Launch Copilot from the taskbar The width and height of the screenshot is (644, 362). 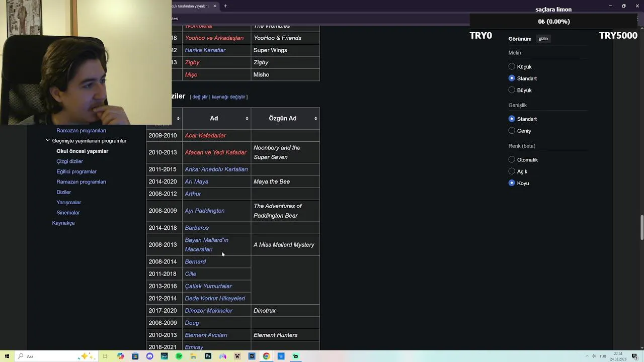tap(120, 356)
